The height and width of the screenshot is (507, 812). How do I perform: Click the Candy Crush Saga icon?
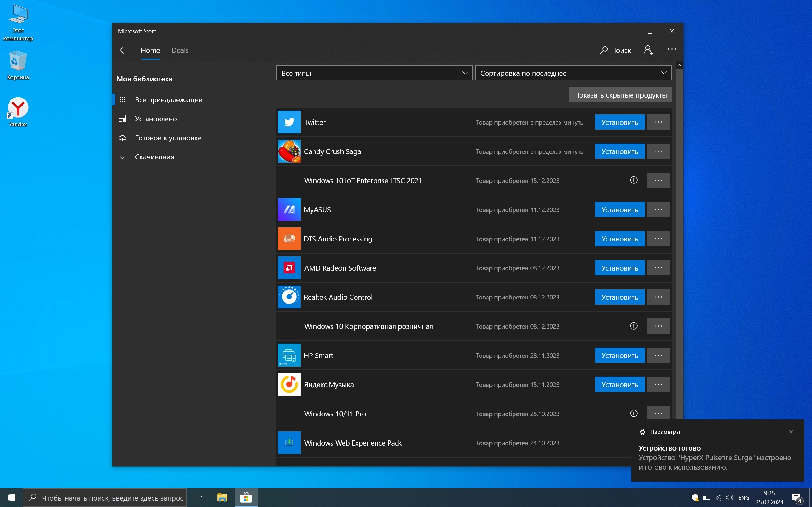pyautogui.click(x=289, y=151)
